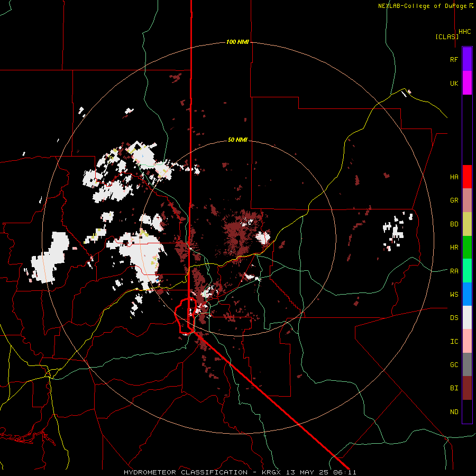Click the 50 NMI range ring label

coord(237,140)
